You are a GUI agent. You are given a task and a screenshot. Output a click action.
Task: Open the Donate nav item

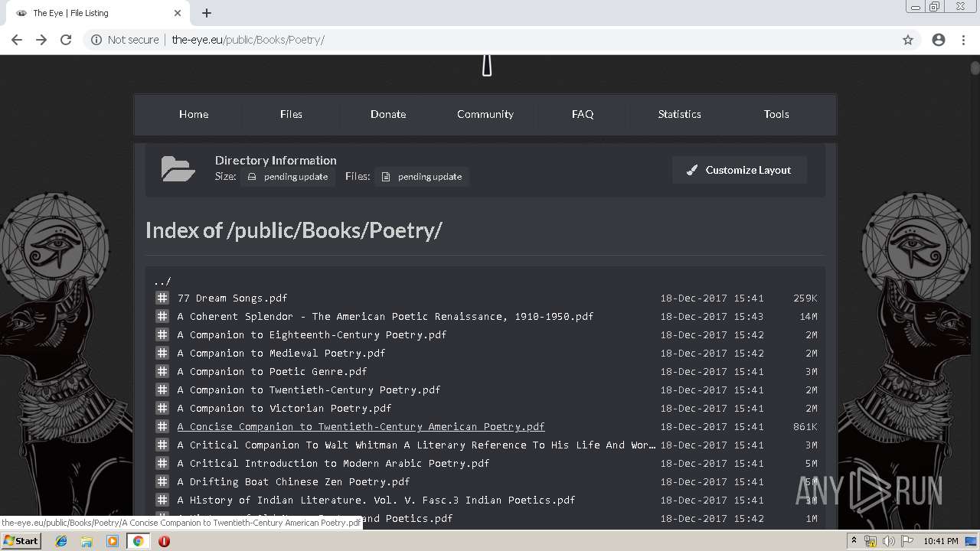388,114
